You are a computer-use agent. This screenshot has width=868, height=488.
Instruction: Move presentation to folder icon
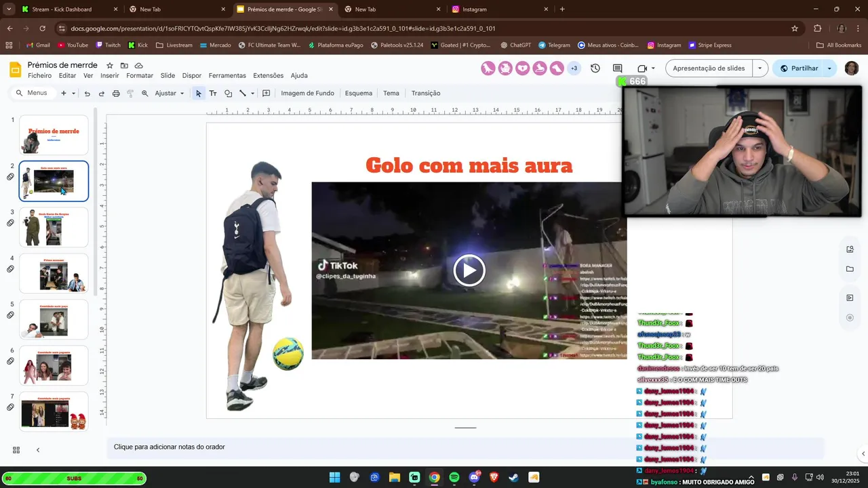pos(124,65)
